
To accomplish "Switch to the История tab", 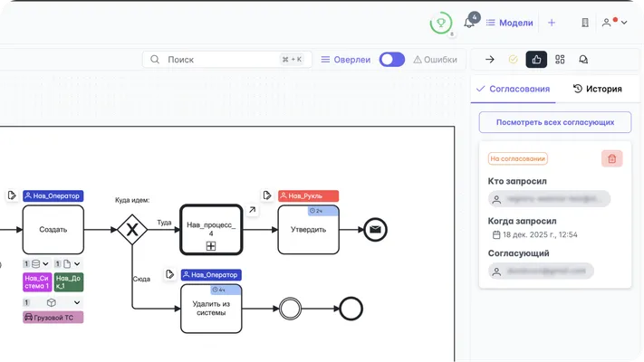I will 597,89.
